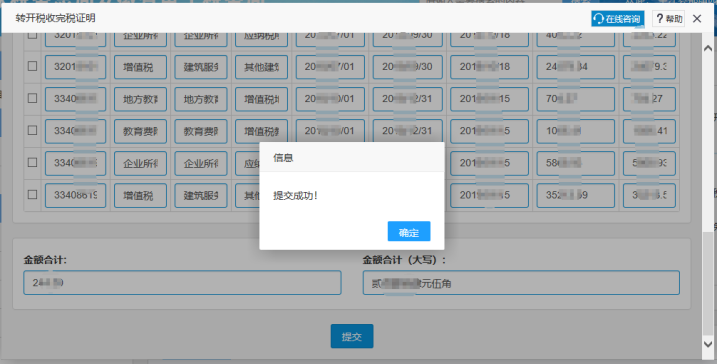
Task: Tick the checkbox for the 地方教 row
Action: click(32, 98)
